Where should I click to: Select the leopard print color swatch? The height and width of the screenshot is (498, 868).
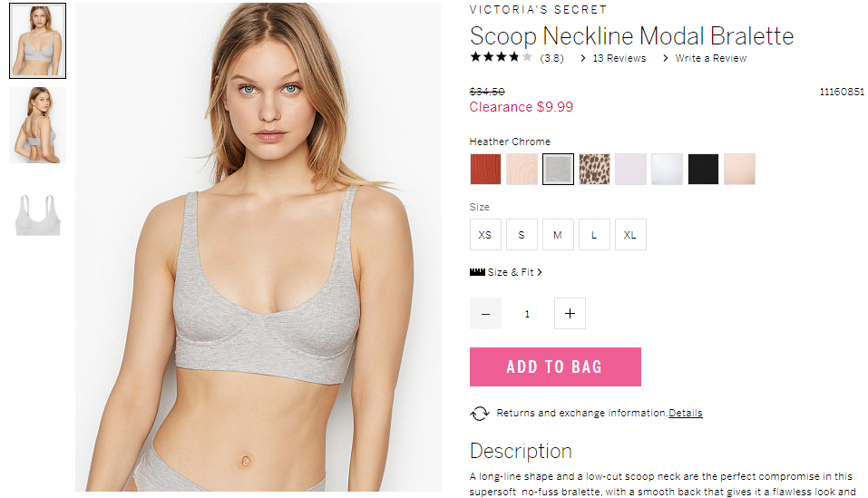pyautogui.click(x=594, y=170)
